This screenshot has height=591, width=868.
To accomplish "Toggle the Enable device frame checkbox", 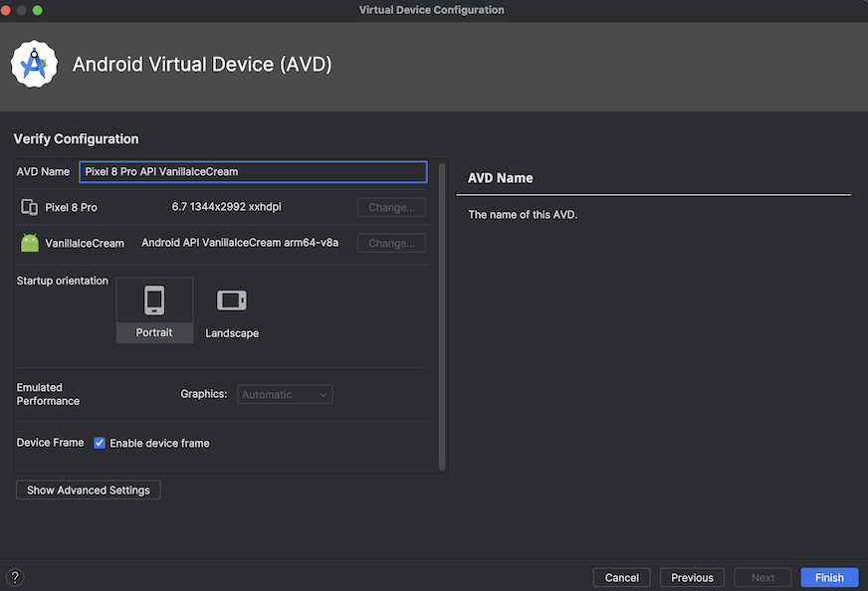I will [x=100, y=443].
